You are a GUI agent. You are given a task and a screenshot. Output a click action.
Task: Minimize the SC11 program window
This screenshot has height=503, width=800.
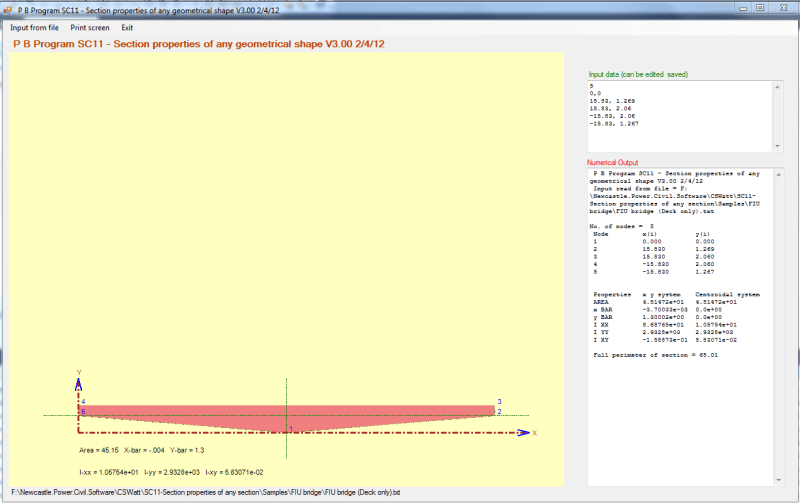743,8
